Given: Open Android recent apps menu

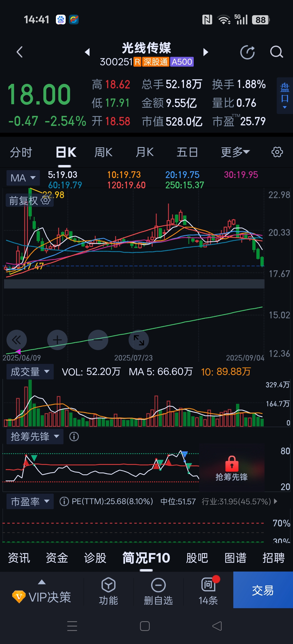Looking at the screenshot, I should tap(72, 626).
